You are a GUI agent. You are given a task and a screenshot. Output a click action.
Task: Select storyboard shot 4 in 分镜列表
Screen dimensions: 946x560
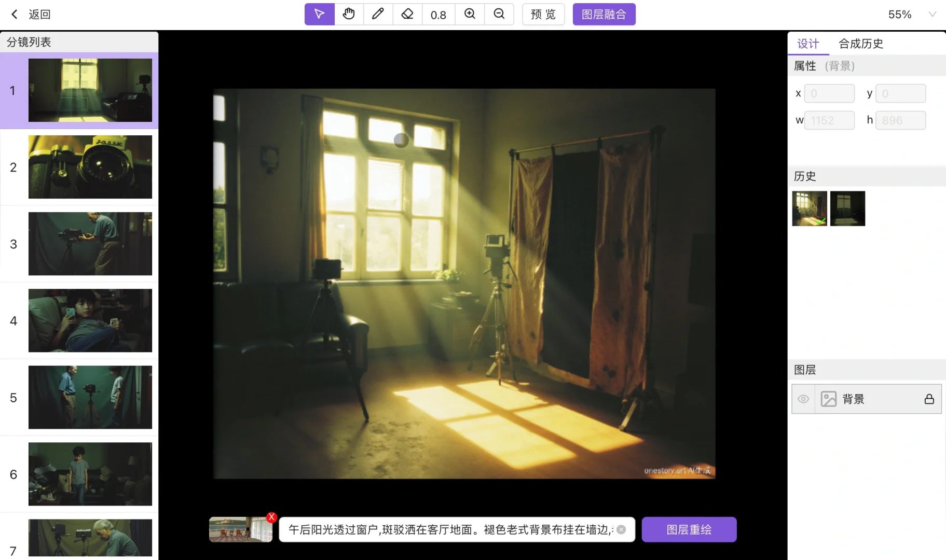pyautogui.click(x=90, y=320)
